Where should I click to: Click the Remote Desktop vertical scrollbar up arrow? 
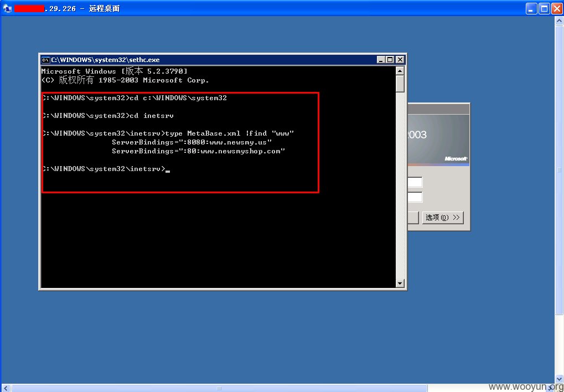pyautogui.click(x=560, y=20)
